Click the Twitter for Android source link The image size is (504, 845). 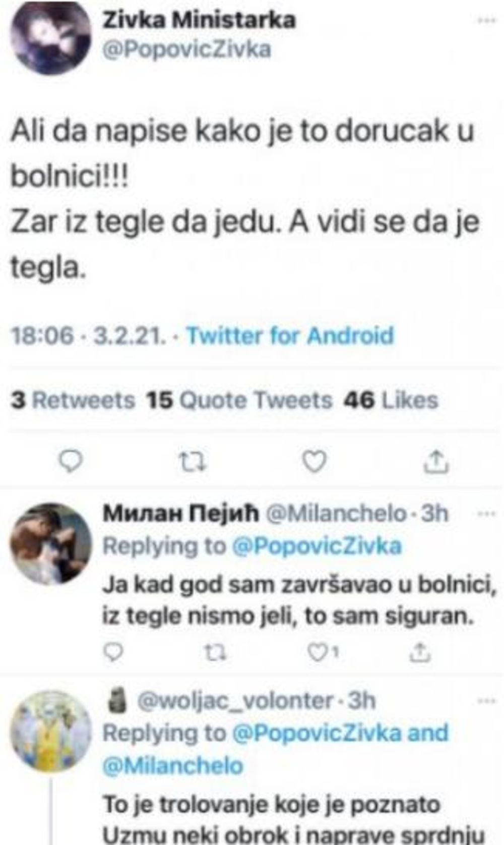point(289,335)
